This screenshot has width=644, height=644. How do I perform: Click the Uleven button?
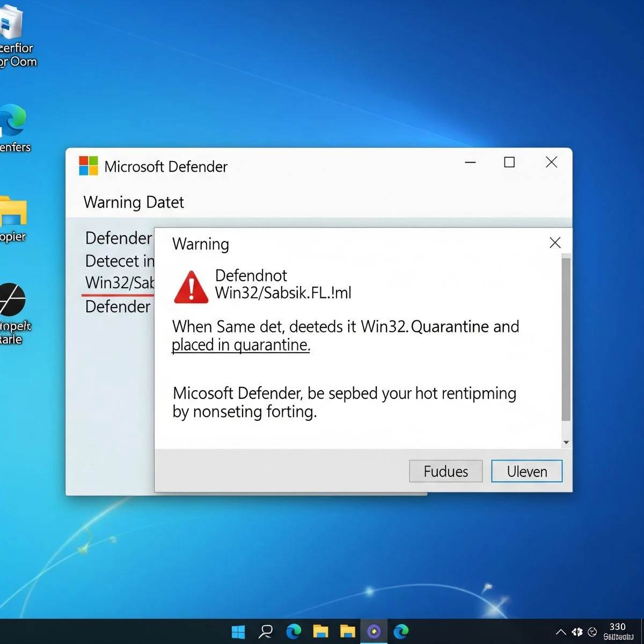click(527, 471)
